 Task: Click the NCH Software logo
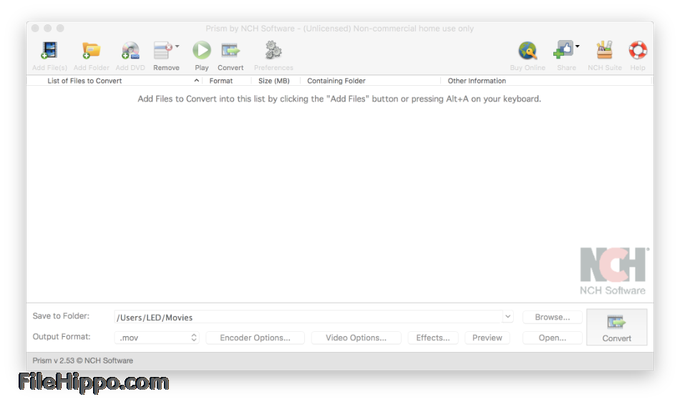[613, 271]
